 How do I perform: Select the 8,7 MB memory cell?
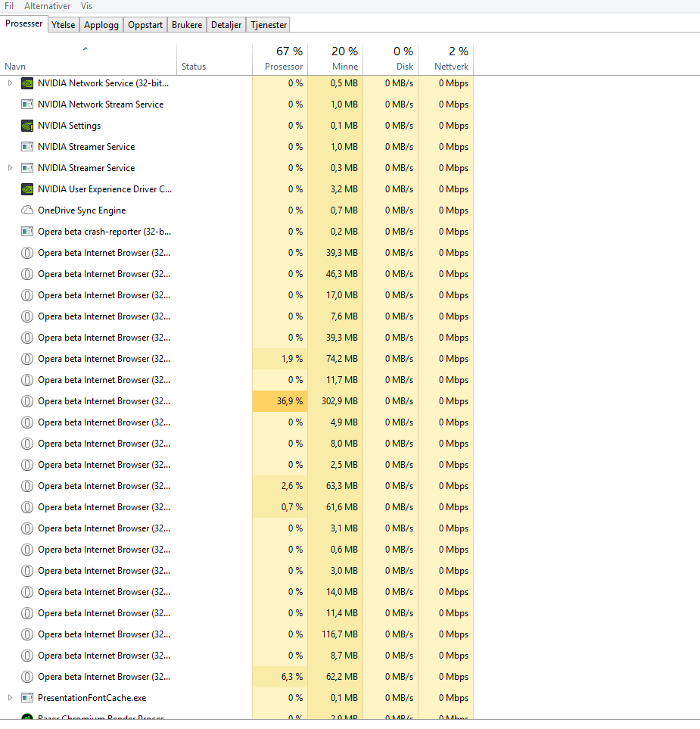[335, 656]
